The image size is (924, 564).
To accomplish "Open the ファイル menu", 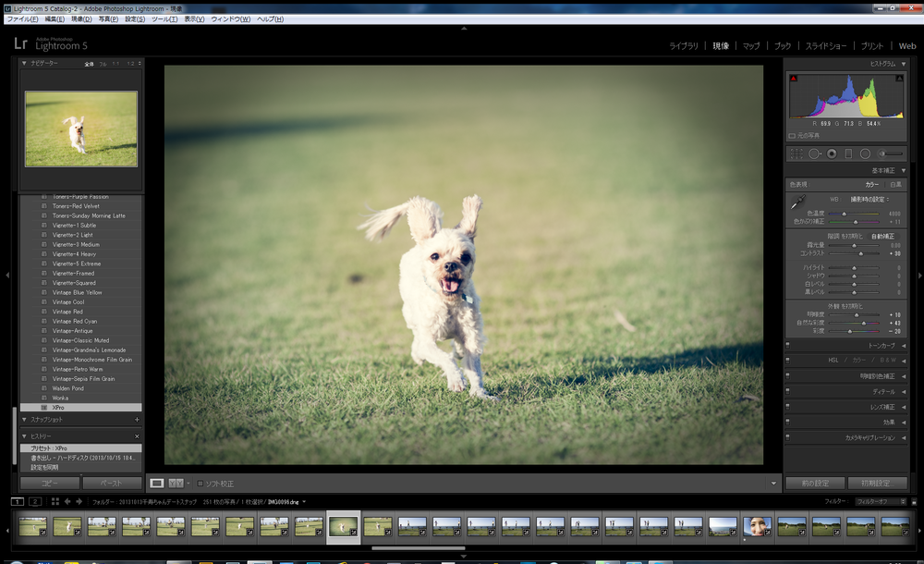I will click(22, 19).
